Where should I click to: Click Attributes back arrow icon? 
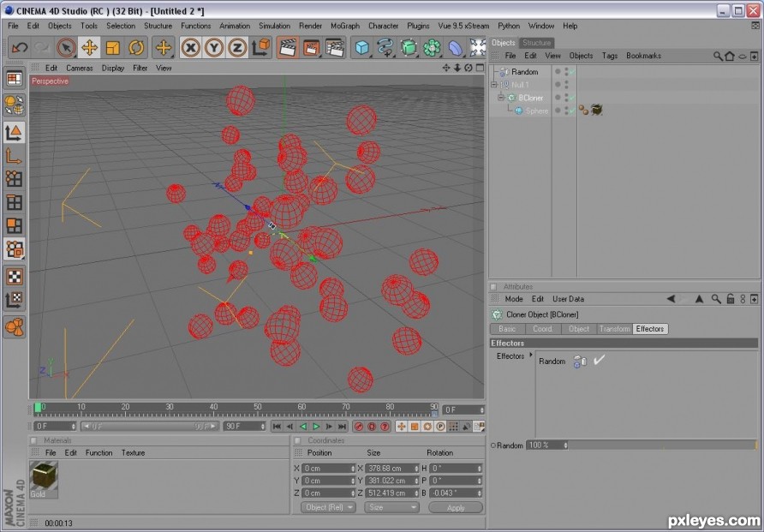(x=671, y=299)
